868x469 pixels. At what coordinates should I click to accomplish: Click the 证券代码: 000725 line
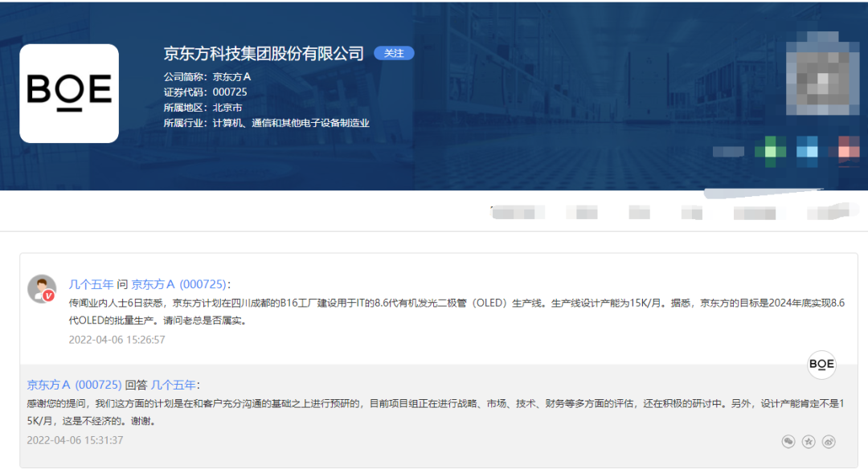point(206,92)
